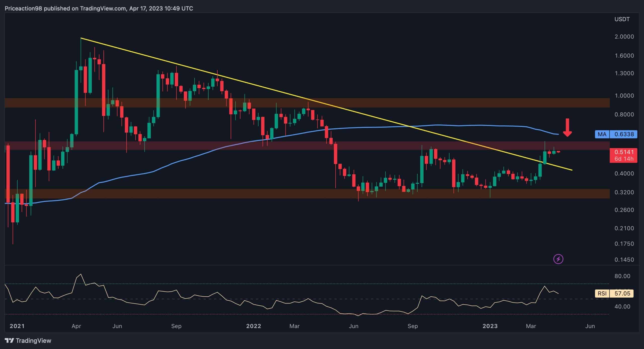Click the 1.0000 price axis label
This screenshot has height=349, width=644.
pos(624,96)
